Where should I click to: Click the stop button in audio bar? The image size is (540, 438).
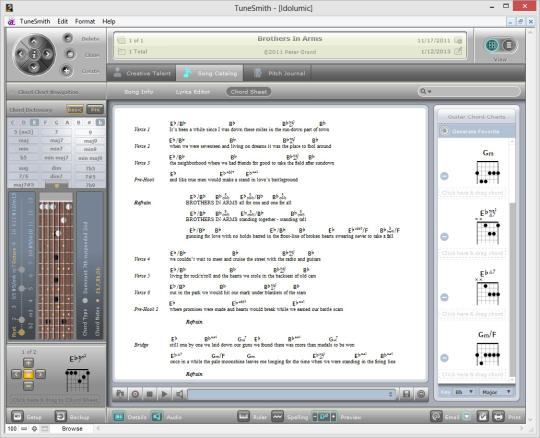pyautogui.click(x=149, y=394)
